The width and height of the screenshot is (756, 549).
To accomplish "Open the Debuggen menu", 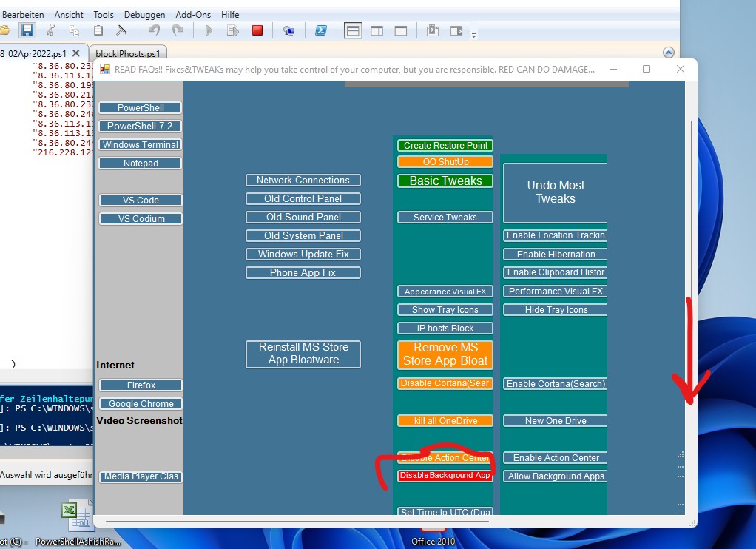I will point(144,15).
